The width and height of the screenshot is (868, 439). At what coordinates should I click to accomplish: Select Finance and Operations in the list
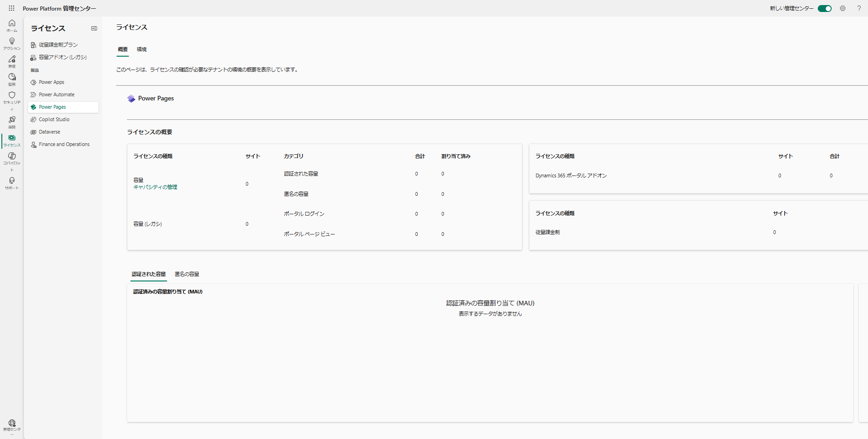click(63, 144)
